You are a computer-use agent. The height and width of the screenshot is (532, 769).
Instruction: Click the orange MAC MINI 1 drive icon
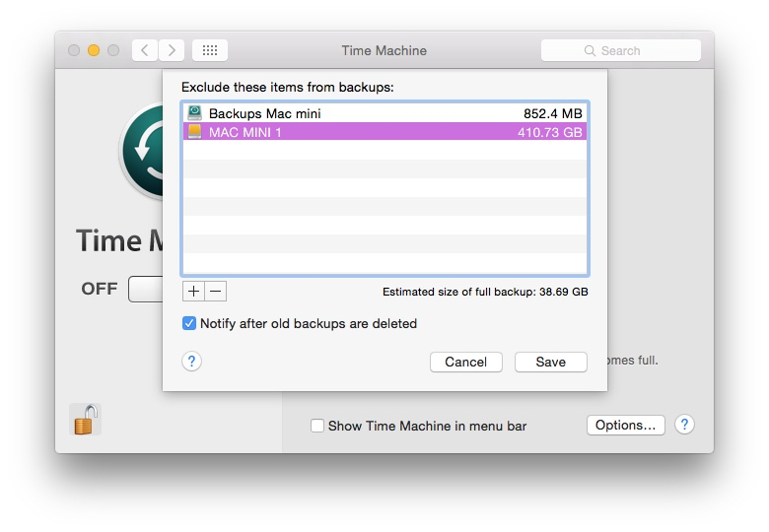click(194, 131)
